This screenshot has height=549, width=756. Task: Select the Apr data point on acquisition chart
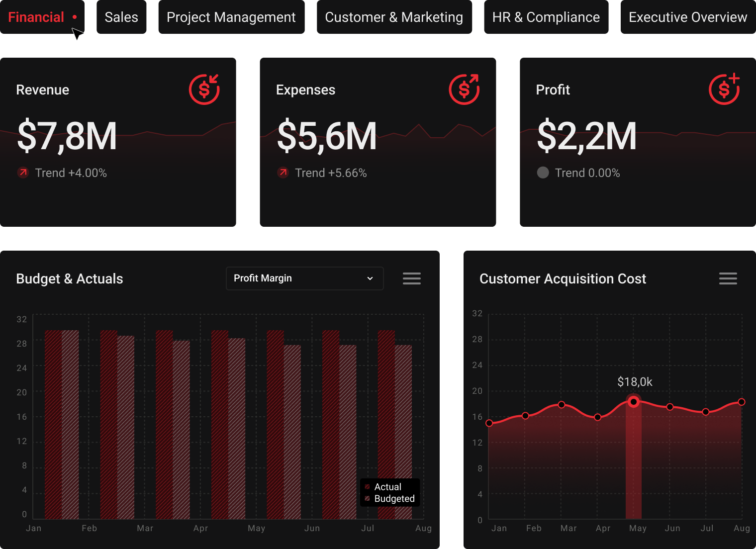[x=598, y=417]
